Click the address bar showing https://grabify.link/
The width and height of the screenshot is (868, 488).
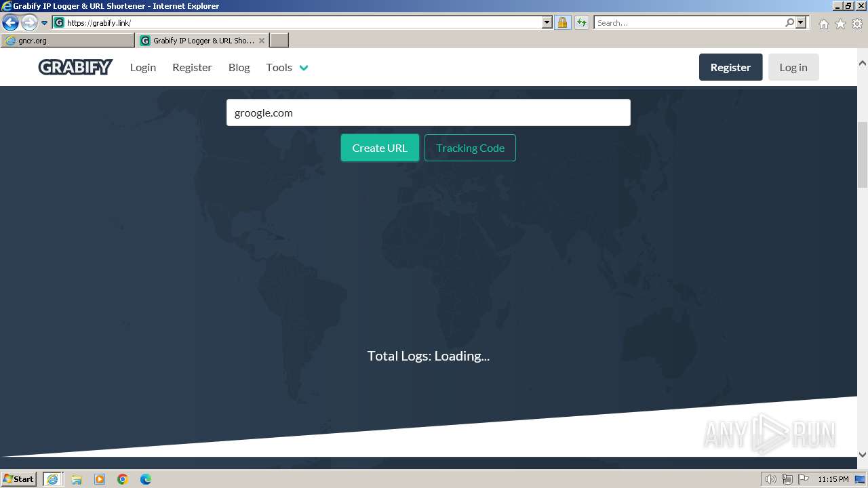(x=303, y=22)
